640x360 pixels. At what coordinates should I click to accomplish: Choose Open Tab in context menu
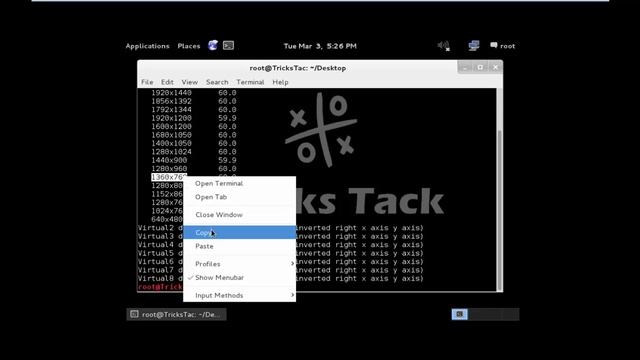(x=240, y=197)
